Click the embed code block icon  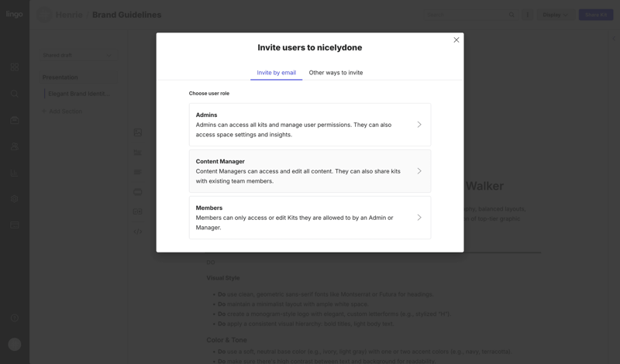coord(137,232)
